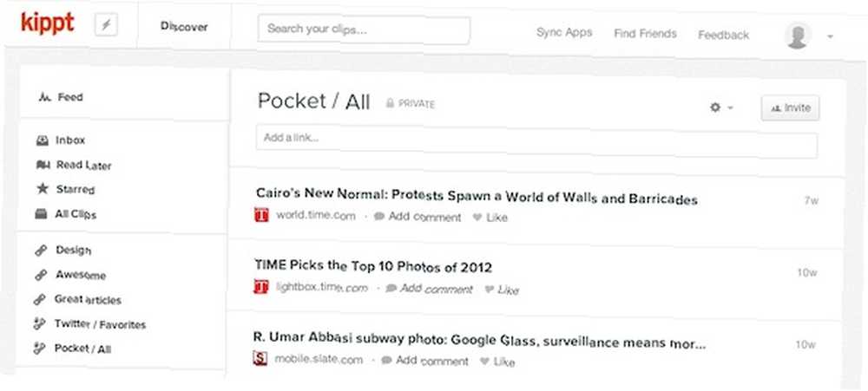Open the list settings gear menu

pyautogui.click(x=720, y=108)
